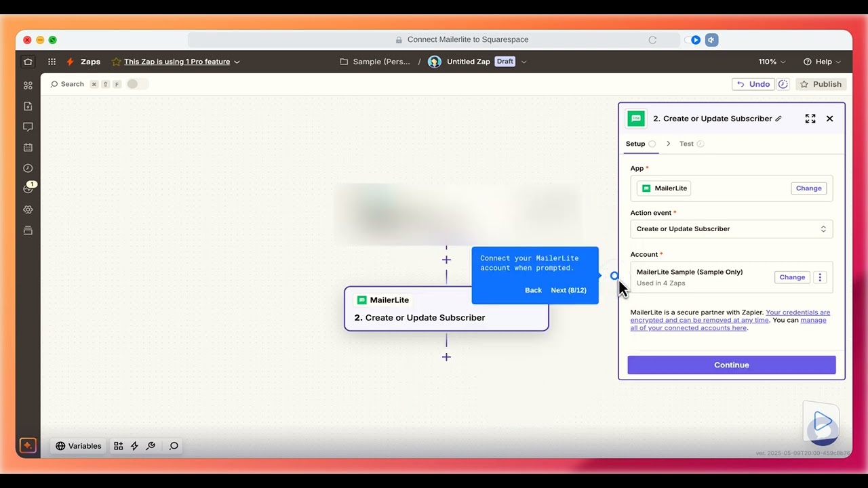Open the apps grid launcher icon
The width and height of the screenshot is (868, 488).
pyautogui.click(x=52, y=62)
